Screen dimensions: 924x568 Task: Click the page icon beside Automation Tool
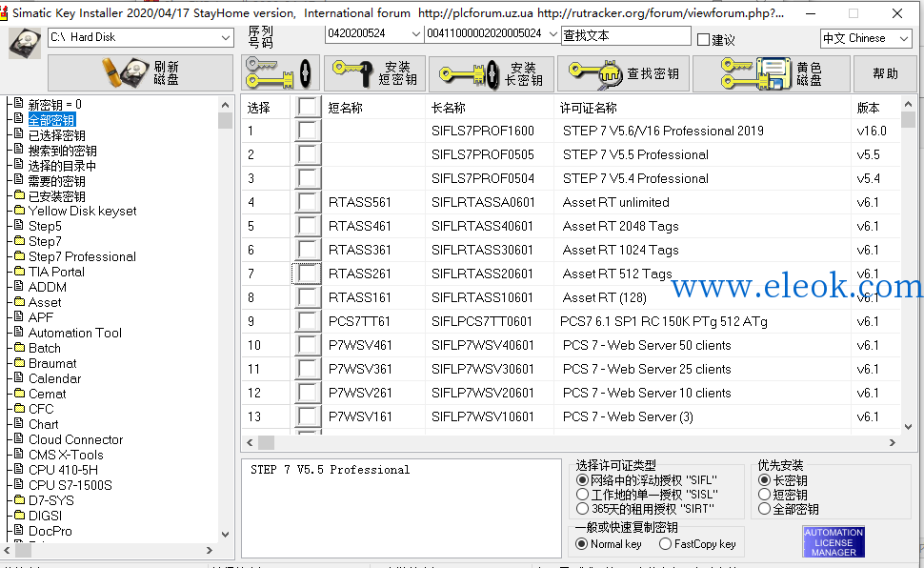coord(19,332)
